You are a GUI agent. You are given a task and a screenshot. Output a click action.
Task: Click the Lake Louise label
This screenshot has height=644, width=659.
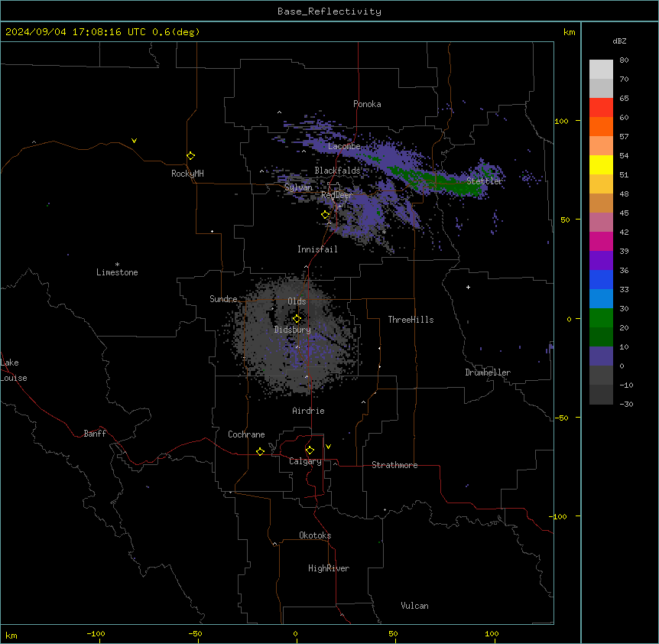tap(14, 370)
